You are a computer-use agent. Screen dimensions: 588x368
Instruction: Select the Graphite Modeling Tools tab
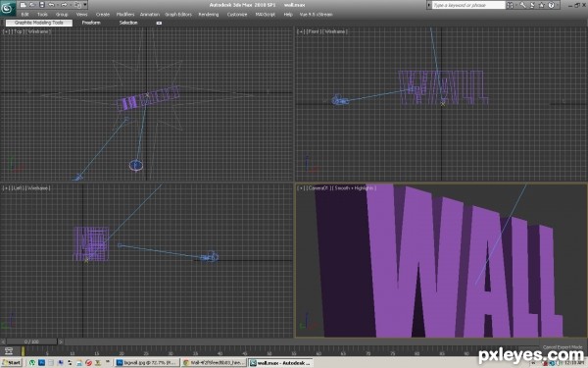[39, 23]
